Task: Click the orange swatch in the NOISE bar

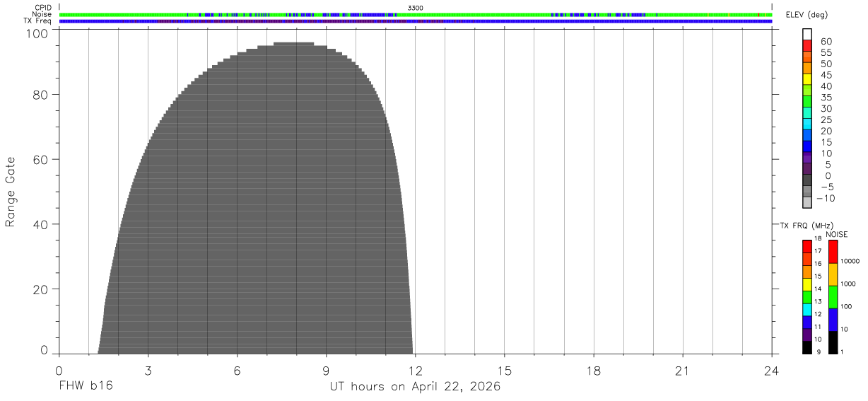Action: pyautogui.click(x=833, y=274)
